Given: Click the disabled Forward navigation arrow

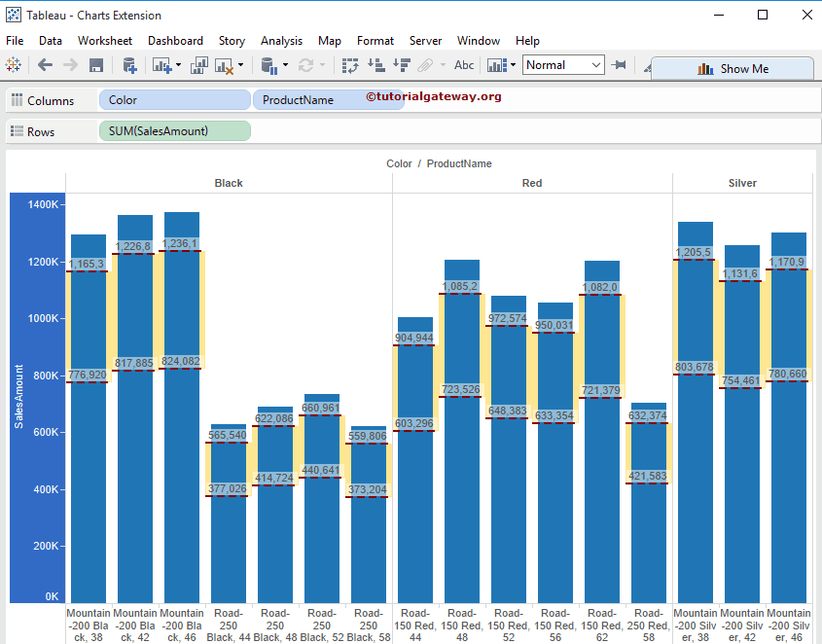Looking at the screenshot, I should pos(70,65).
